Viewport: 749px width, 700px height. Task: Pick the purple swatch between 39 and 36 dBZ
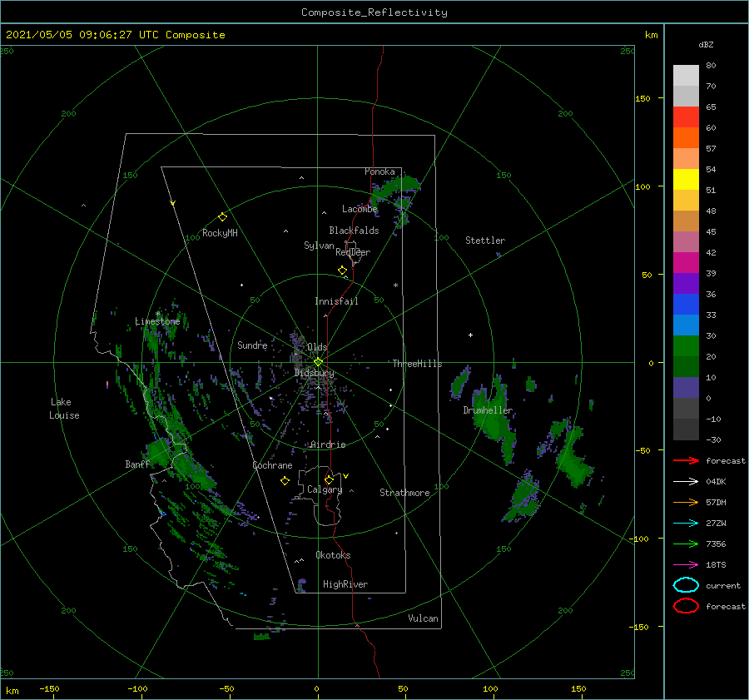686,284
